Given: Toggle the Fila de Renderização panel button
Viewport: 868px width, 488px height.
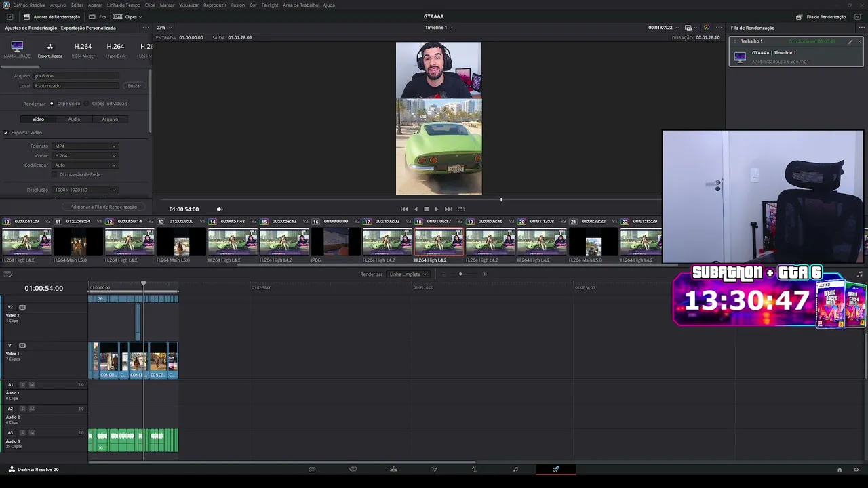Looking at the screenshot, I should pyautogui.click(x=821, y=16).
